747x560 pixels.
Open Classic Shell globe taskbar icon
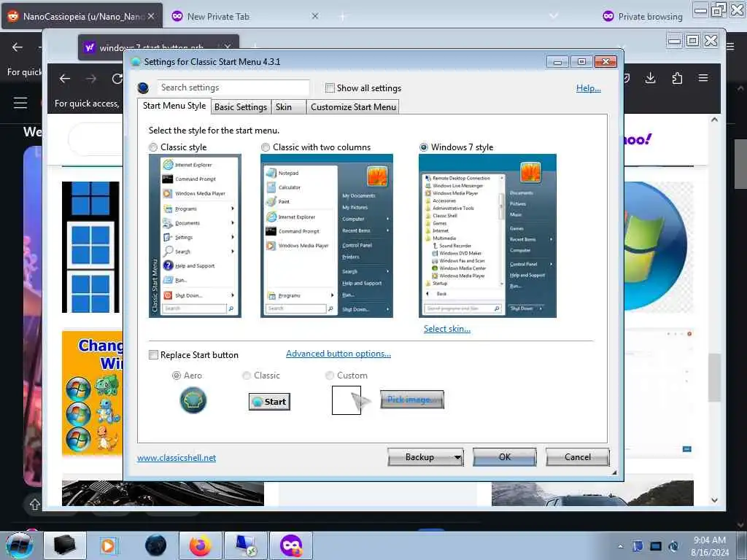[x=155, y=545]
